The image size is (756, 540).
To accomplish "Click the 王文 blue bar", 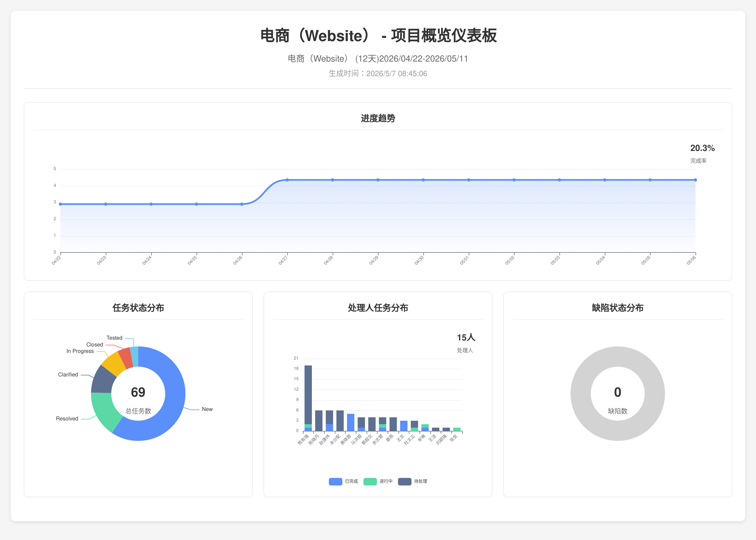I will tap(404, 426).
